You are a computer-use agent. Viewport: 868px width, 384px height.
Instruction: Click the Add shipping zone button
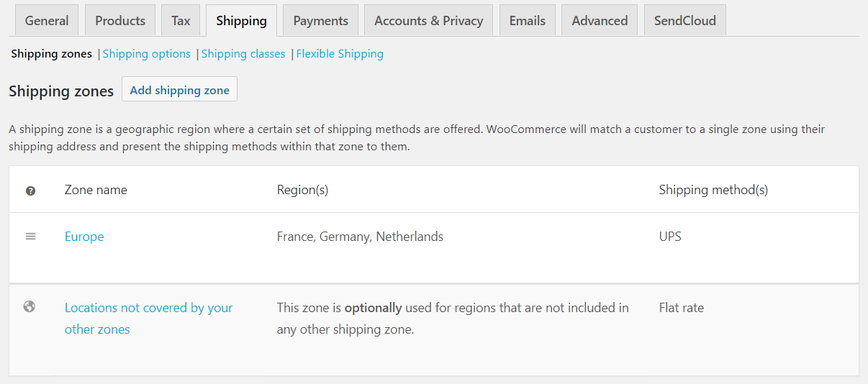(x=179, y=90)
